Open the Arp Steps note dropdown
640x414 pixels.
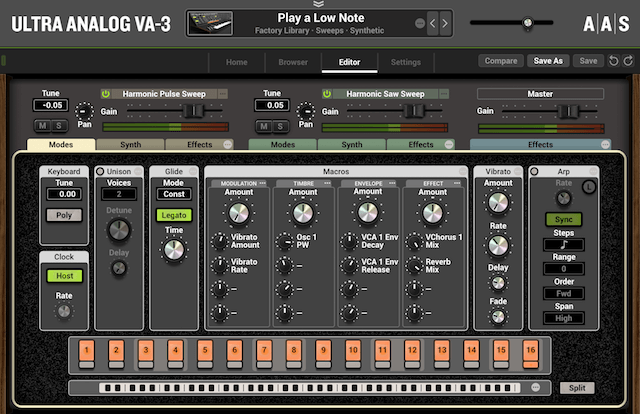coord(564,245)
